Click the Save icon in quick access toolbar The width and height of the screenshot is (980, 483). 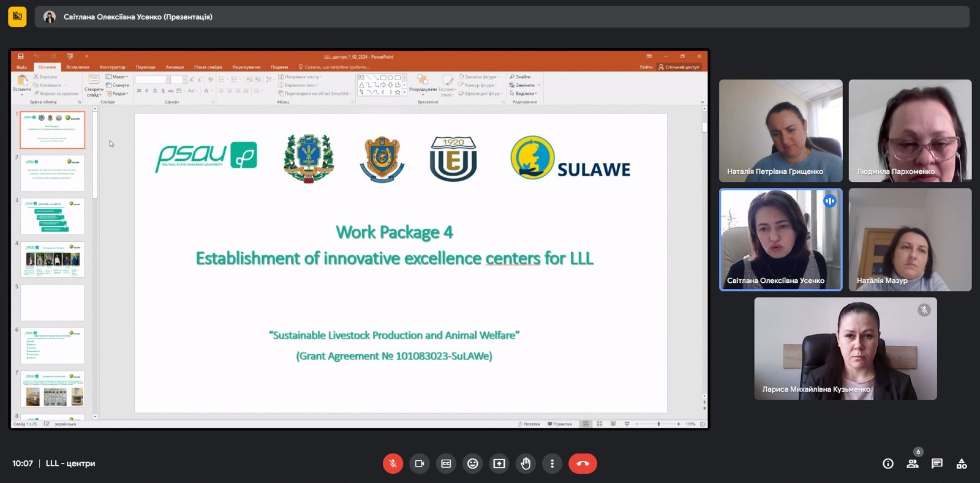tap(21, 56)
